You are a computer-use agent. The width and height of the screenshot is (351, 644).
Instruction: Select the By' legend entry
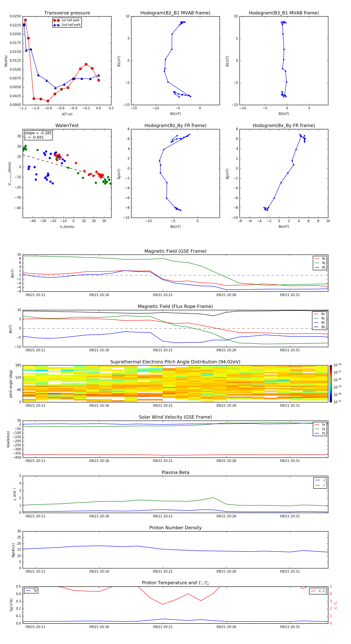[x=320, y=318]
